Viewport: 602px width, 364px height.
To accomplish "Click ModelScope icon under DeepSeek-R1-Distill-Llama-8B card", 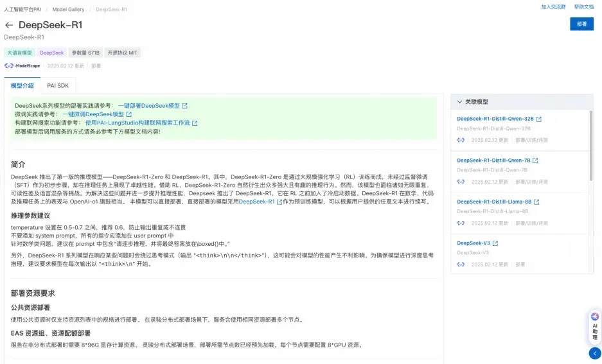I will 461,223.
